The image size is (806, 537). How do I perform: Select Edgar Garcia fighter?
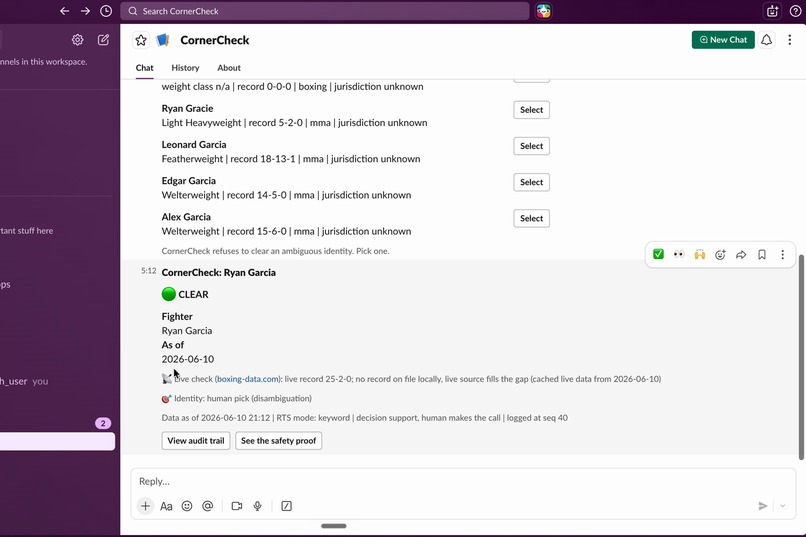(531, 182)
